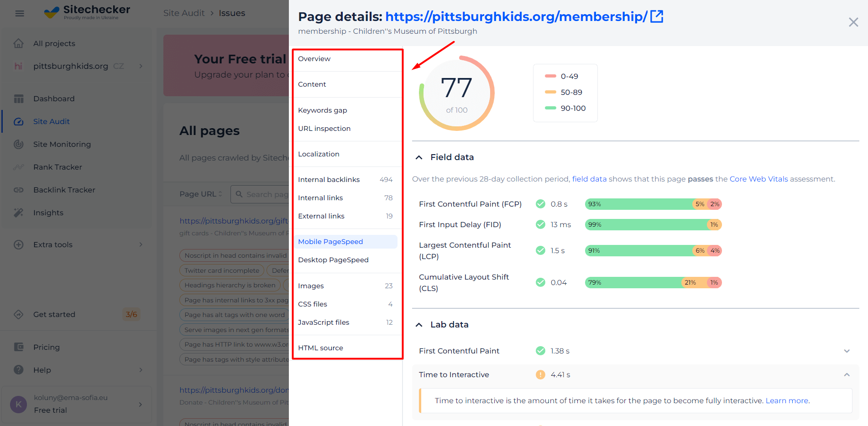Open the pittsburghkids.org/membership/ URL link
Image resolution: width=868 pixels, height=426 pixels.
coord(516,16)
